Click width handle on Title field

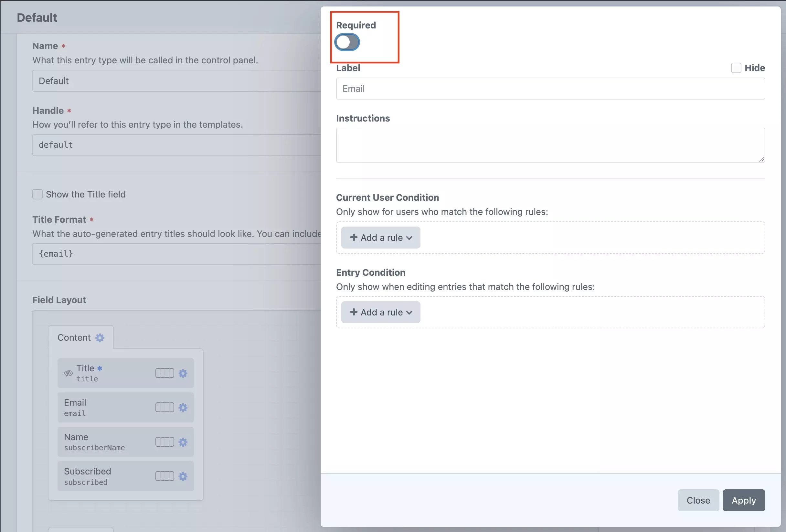click(x=165, y=373)
